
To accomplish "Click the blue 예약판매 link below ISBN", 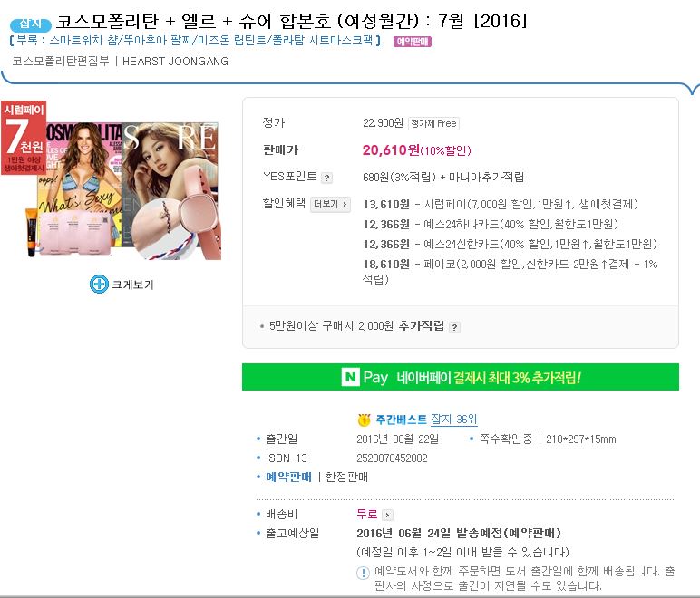I will (x=288, y=477).
